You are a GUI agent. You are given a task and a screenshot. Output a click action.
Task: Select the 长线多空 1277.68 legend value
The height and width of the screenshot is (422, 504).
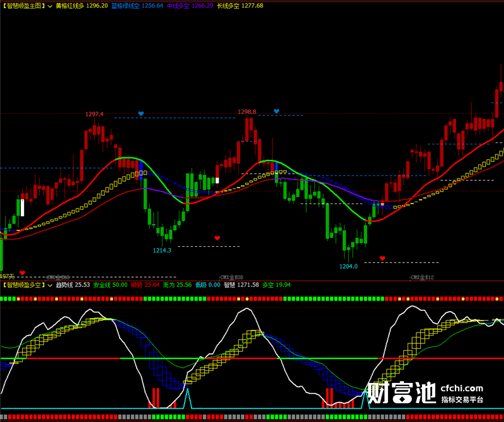coord(240,6)
